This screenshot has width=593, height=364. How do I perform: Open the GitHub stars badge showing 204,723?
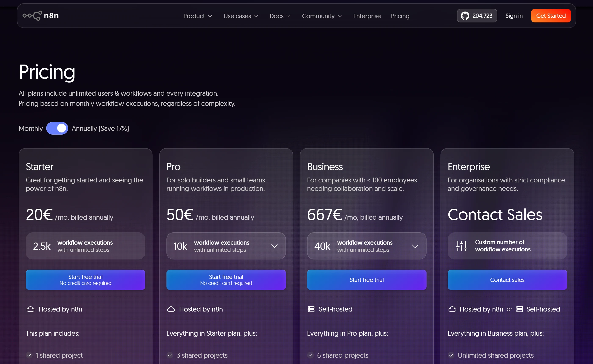pos(477,16)
